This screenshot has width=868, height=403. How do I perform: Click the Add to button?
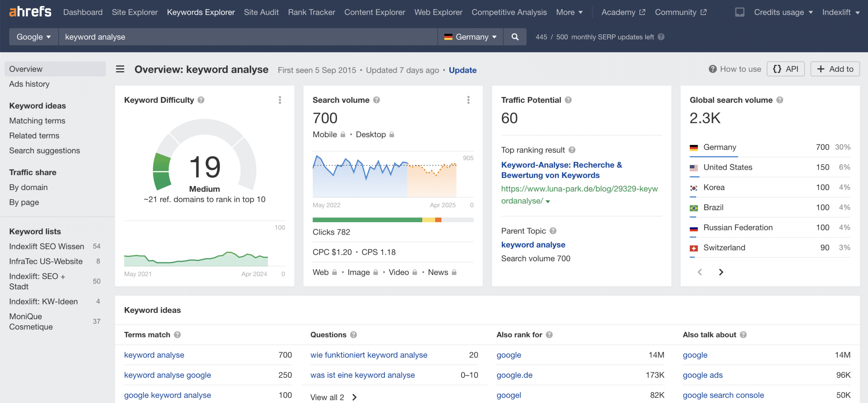[x=835, y=69]
